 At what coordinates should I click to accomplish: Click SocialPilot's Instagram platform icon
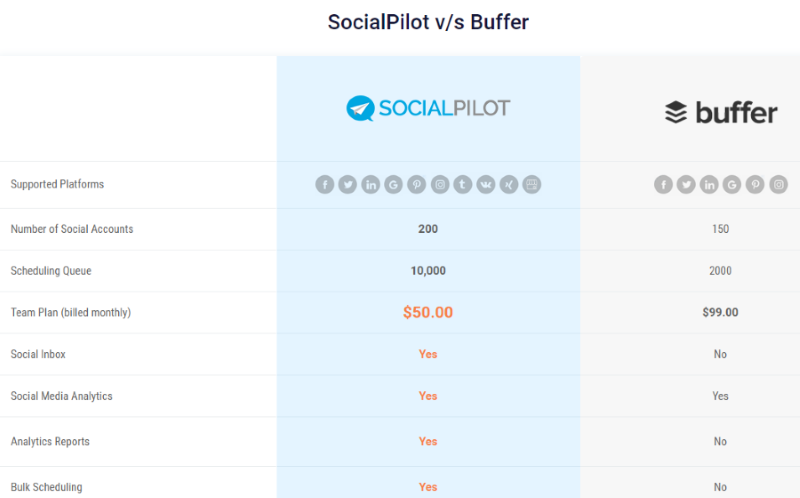(x=439, y=184)
